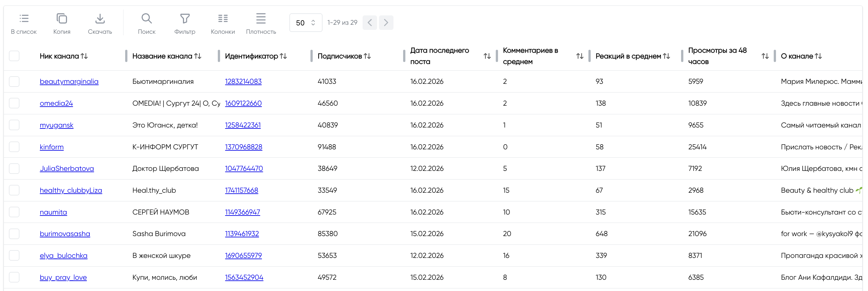
Task: Open the elya_bulochka channel link
Action: point(63,256)
